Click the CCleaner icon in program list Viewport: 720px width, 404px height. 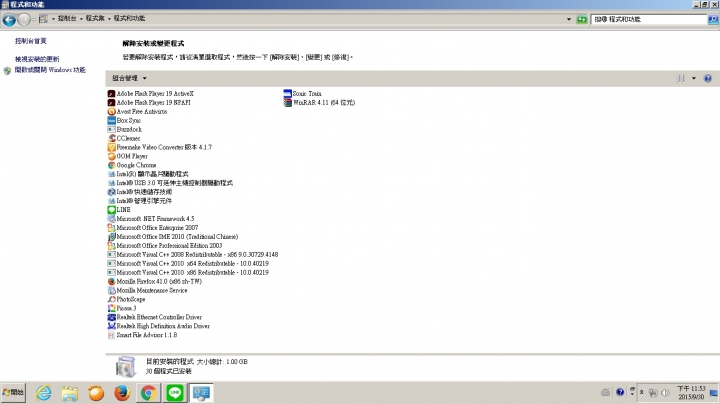(111, 138)
